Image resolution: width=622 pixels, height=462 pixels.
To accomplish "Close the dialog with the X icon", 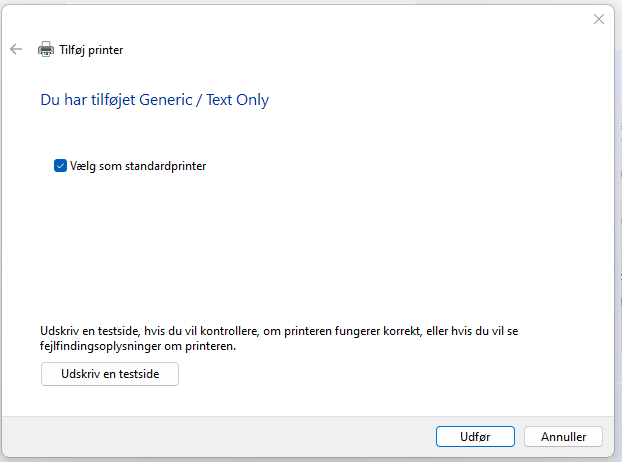I will (599, 19).
